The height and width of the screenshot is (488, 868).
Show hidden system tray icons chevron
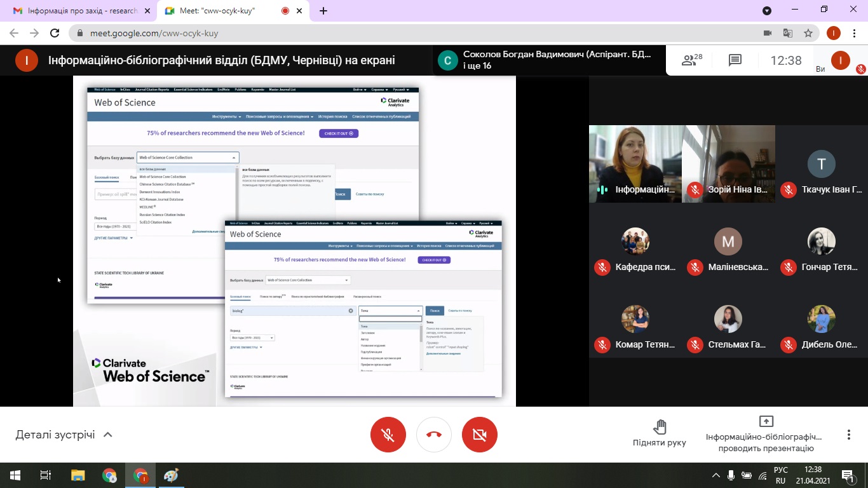716,475
